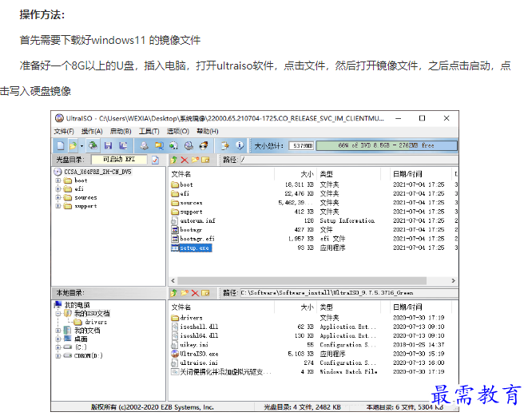Click the horizontal scrollbar thumb in disc list

302,281
